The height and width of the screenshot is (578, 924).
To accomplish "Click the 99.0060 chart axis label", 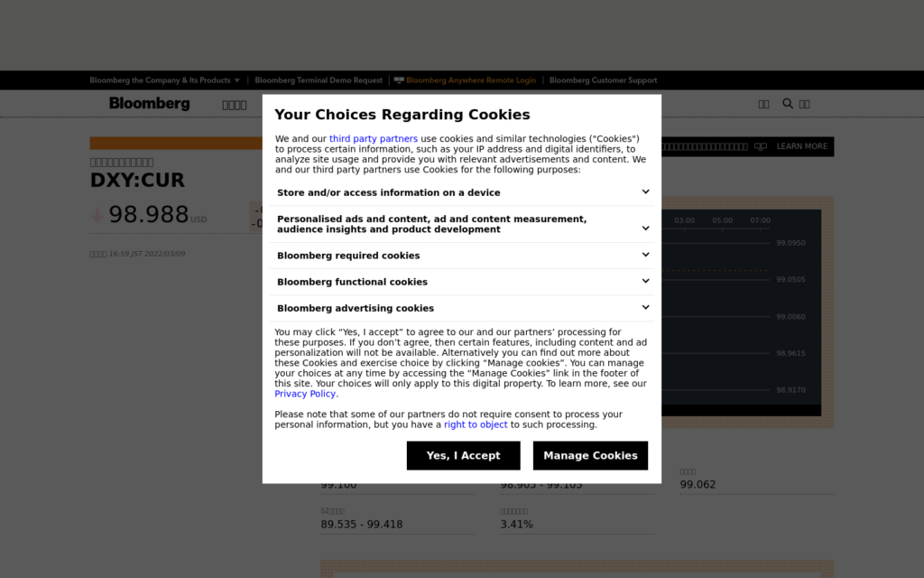I will point(790,317).
